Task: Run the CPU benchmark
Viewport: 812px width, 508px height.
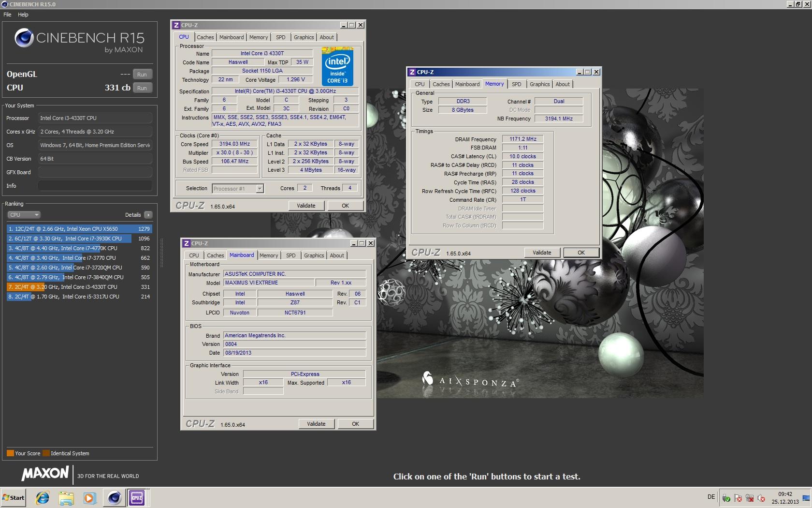Action: (142, 88)
